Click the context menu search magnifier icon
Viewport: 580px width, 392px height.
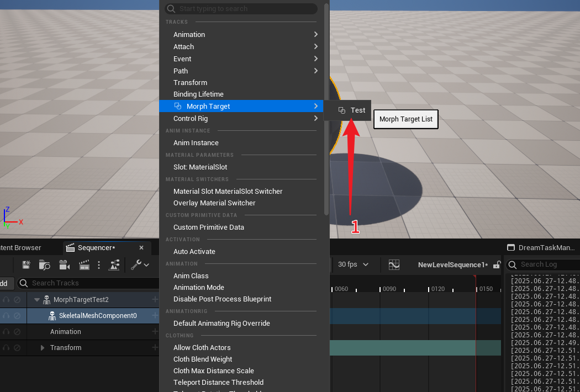[171, 8]
